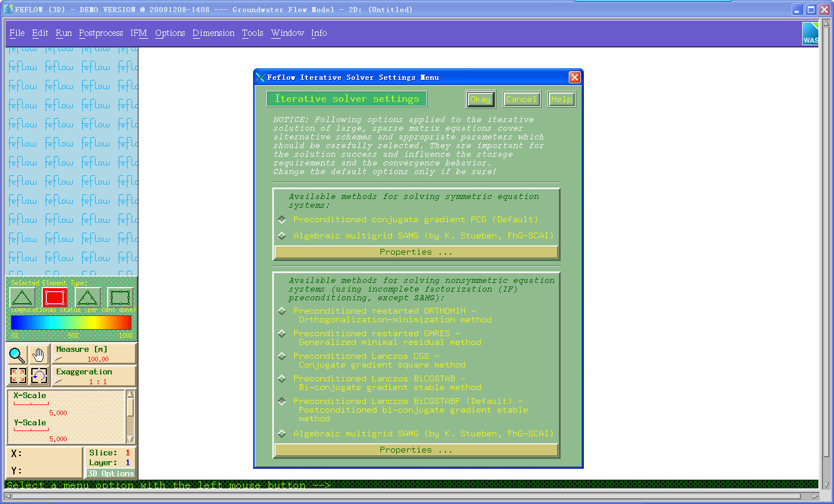This screenshot has width=834, height=504.
Task: Click the rotate view icon
Action: click(39, 376)
